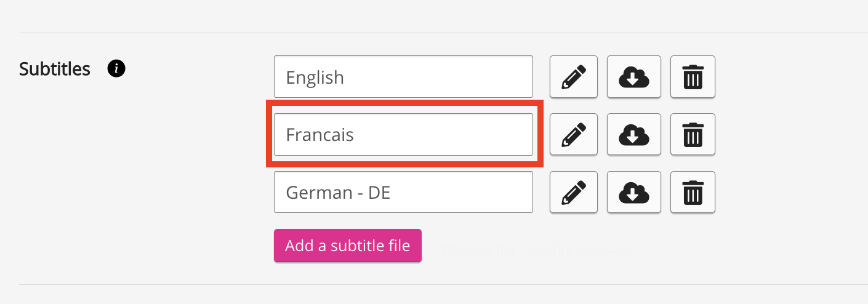868x304 pixels.
Task: Delete the English subtitle
Action: tap(693, 77)
